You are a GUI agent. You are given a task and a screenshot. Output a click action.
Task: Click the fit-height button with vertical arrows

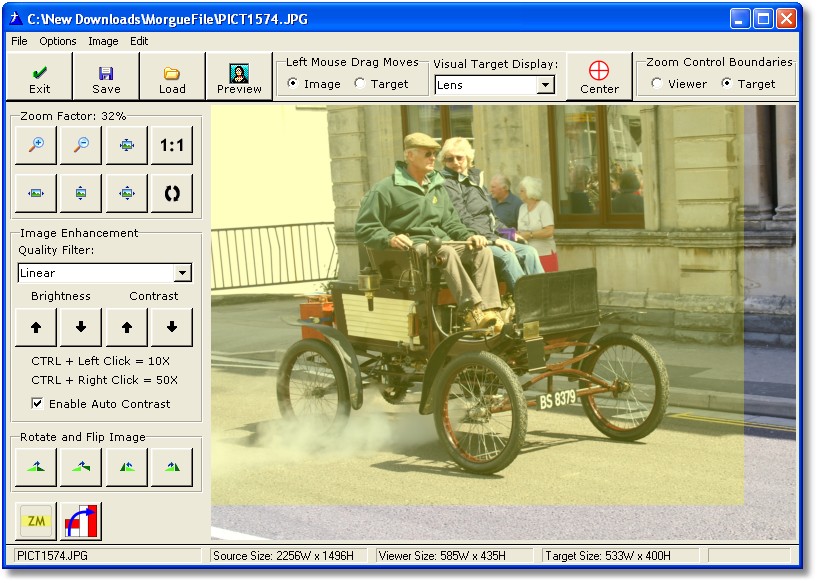[x=81, y=193]
